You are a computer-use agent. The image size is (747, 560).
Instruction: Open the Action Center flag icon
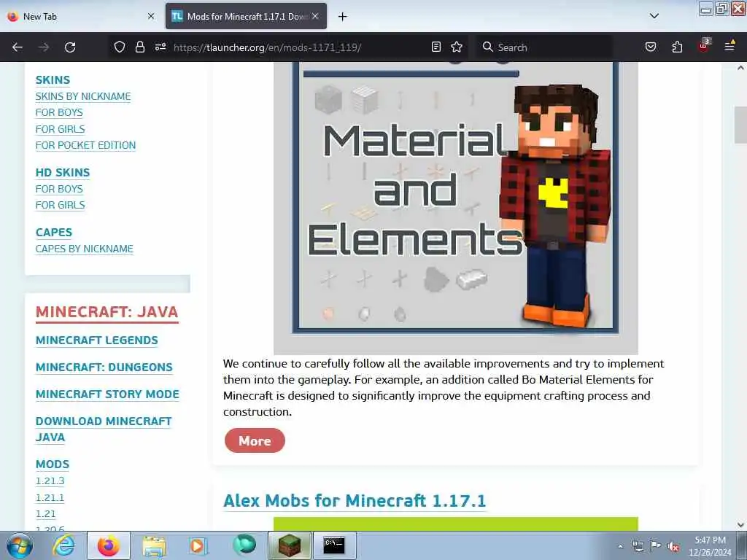[656, 546]
